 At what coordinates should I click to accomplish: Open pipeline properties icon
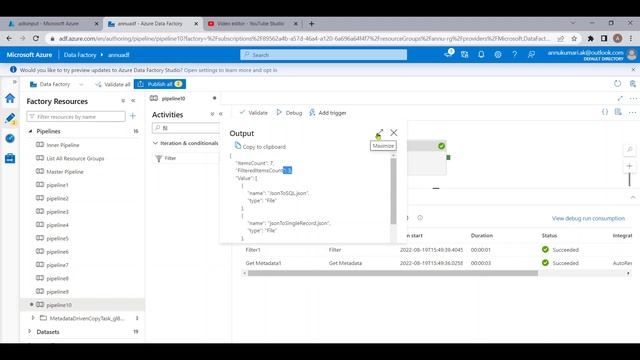618,112
